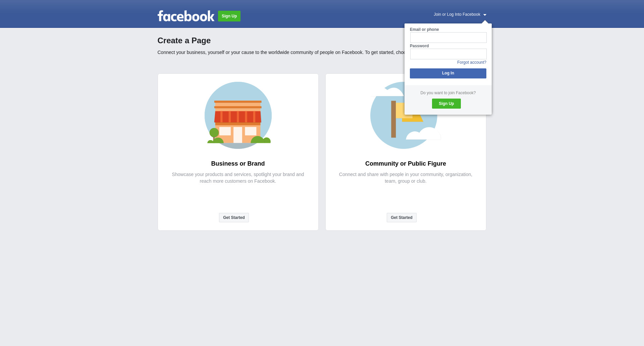Open the Forgot account? link
This screenshot has height=346, width=644.
click(472, 62)
